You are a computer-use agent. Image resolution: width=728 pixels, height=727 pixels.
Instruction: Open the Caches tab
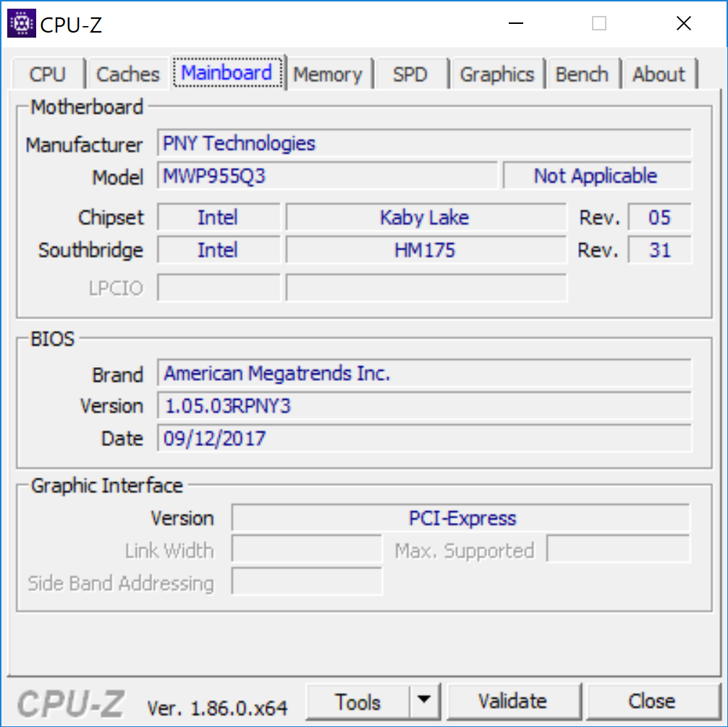pyautogui.click(x=127, y=75)
